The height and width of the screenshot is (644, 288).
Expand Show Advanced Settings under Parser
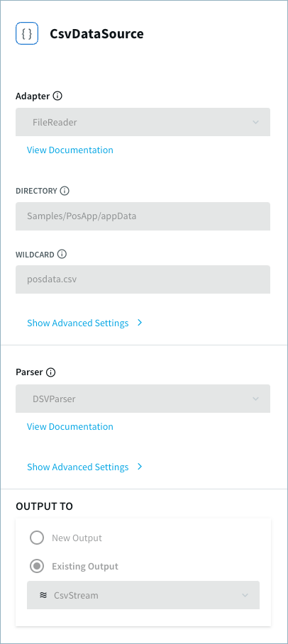click(x=77, y=467)
